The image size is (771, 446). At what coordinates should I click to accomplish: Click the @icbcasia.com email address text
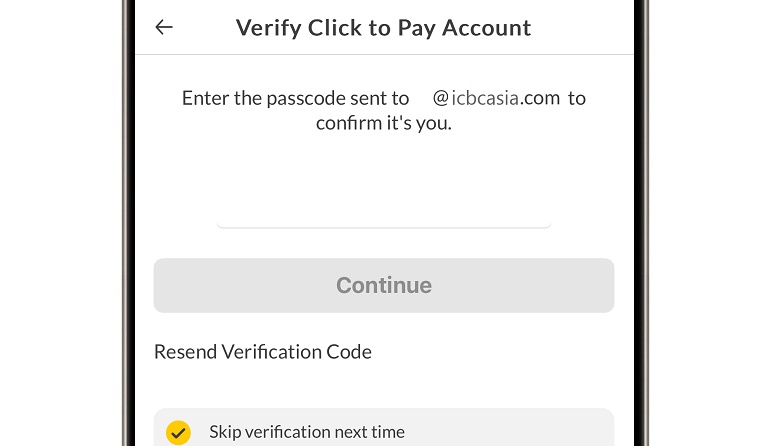click(496, 98)
